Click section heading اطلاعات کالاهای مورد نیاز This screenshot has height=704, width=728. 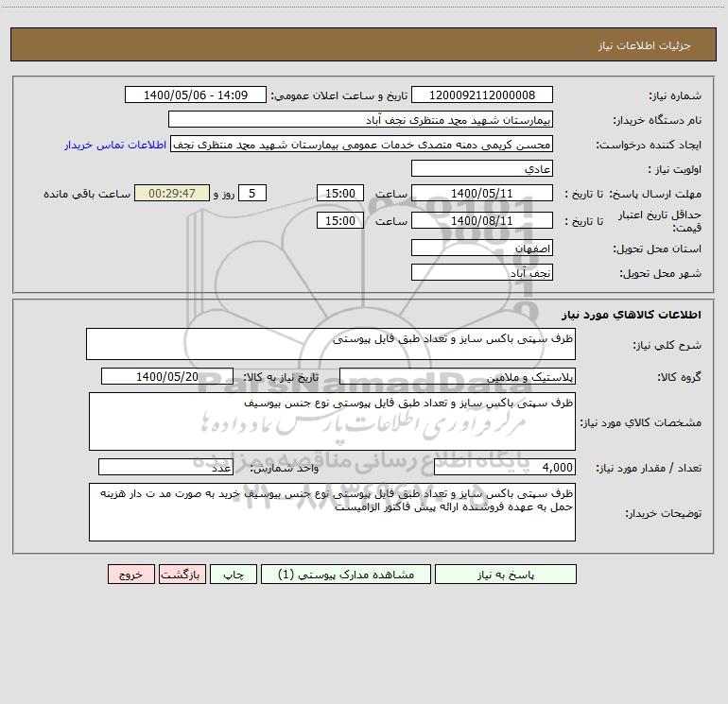632,315
